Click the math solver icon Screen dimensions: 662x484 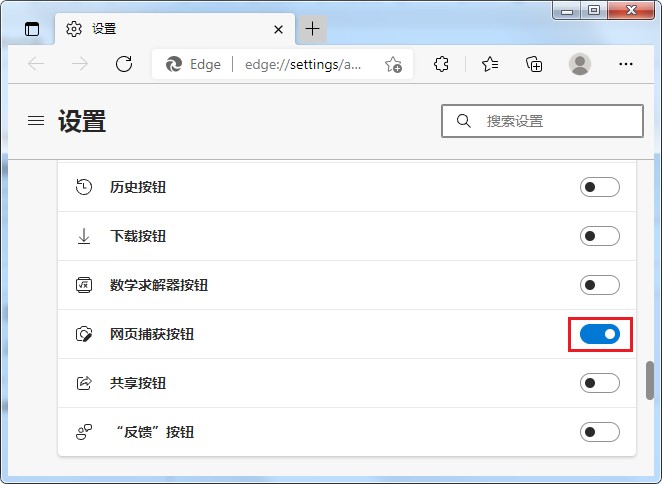point(84,285)
